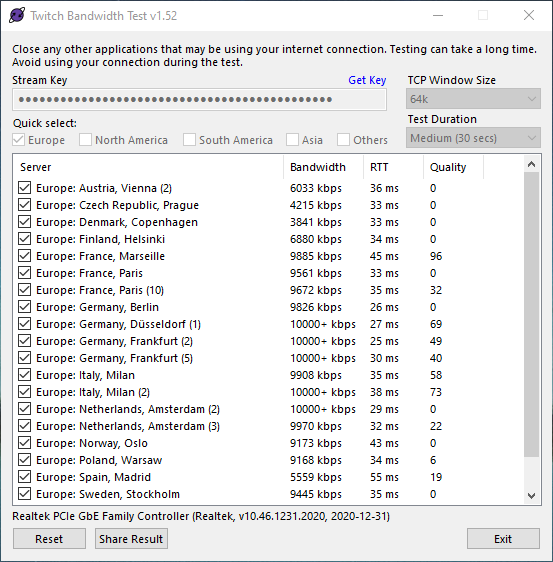This screenshot has height=562, width=553.
Task: Click the 5559 kbps bandwidth value
Action: [x=316, y=477]
